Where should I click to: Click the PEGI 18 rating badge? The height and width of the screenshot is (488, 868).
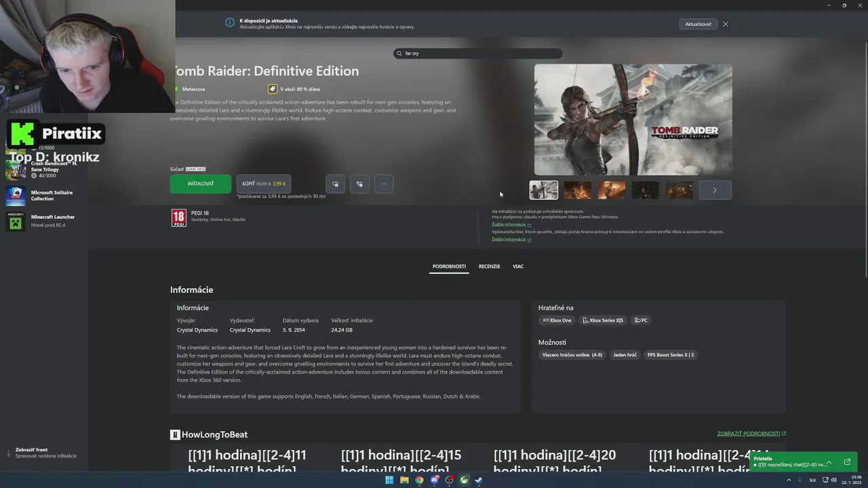tap(178, 218)
